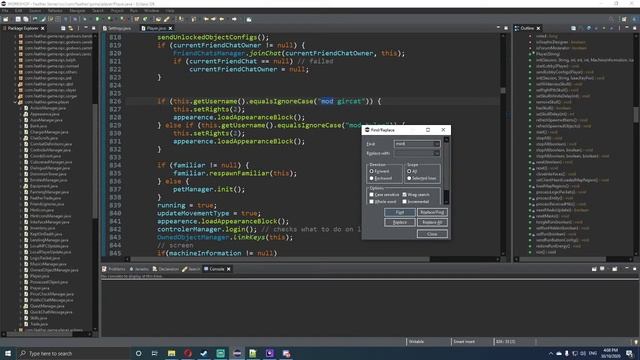Open the Replace with history dropdown
Screen dimensions: 640x360
(436, 153)
